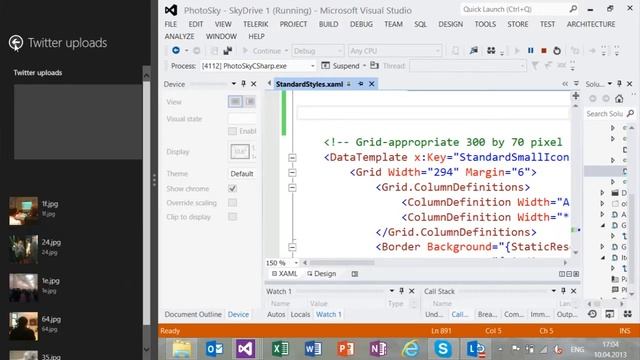The image size is (640, 360).
Task: Open Skype from the taskbar
Action: (442, 349)
